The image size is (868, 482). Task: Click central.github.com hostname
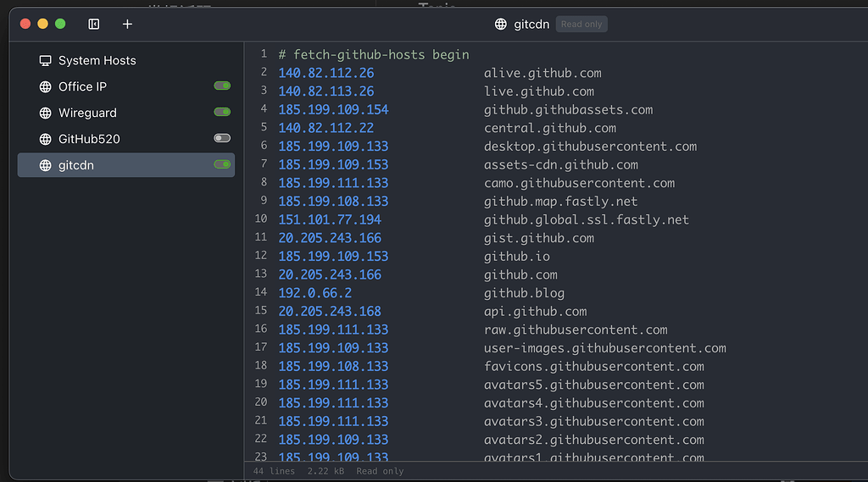549,128
